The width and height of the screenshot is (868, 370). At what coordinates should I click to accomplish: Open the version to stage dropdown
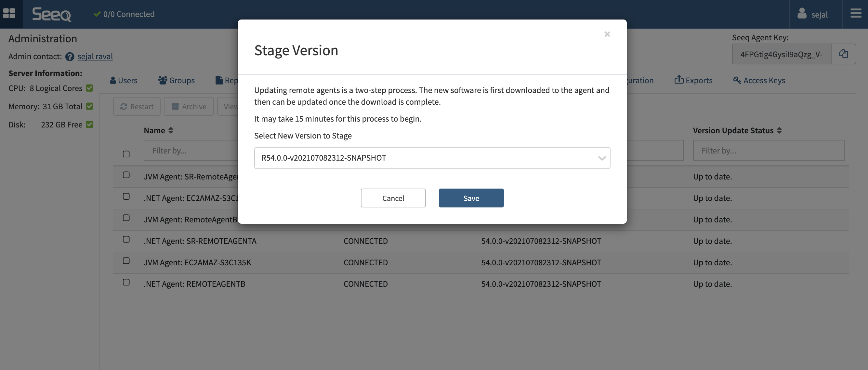click(432, 158)
